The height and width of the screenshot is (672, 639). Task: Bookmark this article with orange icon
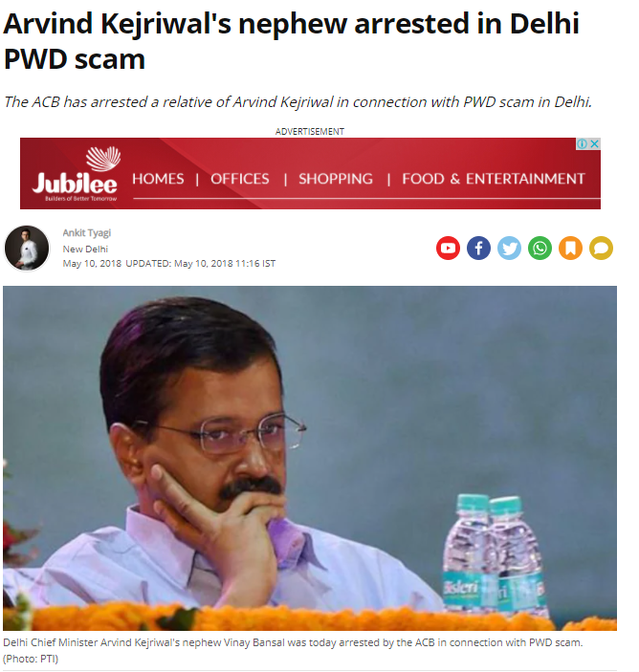pos(570,248)
